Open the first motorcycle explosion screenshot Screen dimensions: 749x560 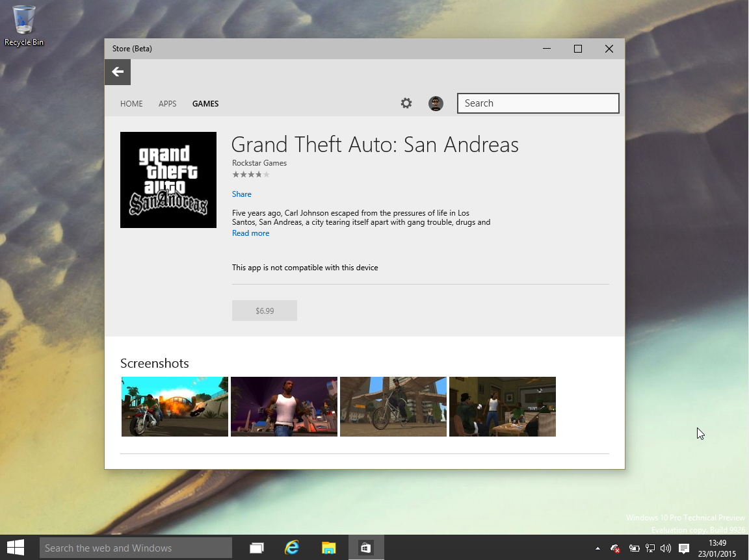174,406
